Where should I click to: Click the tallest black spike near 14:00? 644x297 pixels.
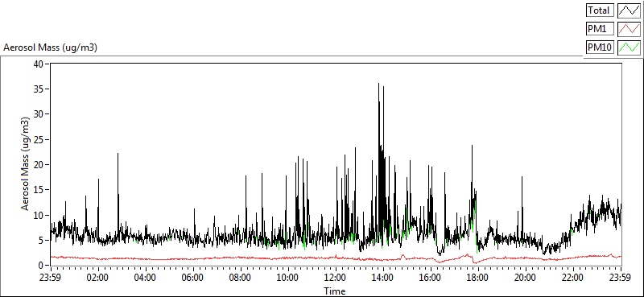pyautogui.click(x=378, y=84)
